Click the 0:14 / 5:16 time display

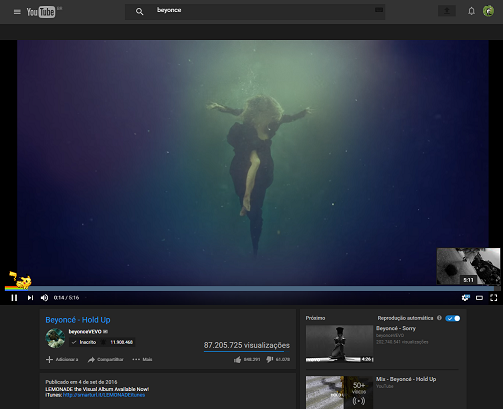coord(66,298)
